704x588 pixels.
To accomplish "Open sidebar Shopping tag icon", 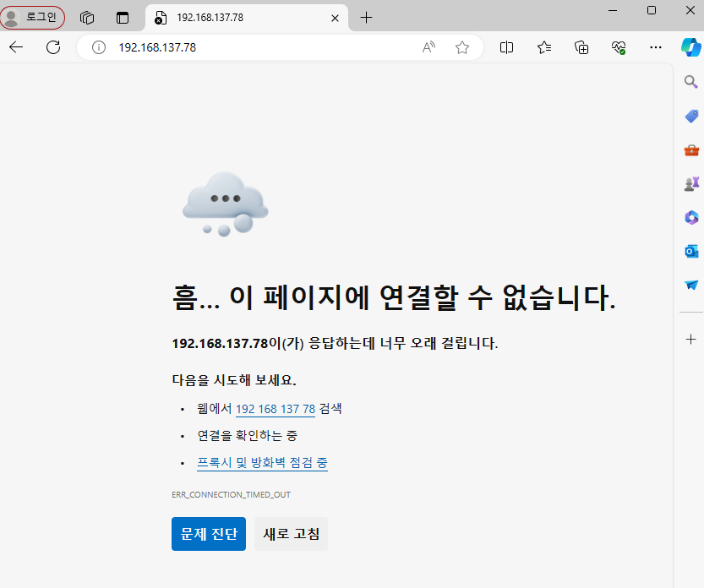I will (691, 116).
